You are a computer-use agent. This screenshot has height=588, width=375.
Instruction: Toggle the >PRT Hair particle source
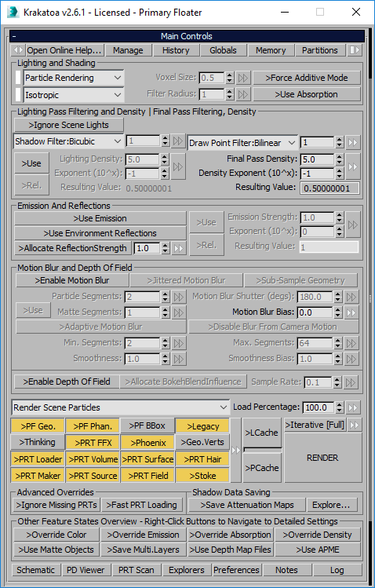tap(202, 459)
